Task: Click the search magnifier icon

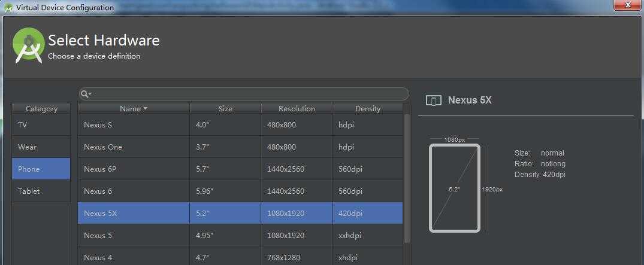Action: tap(84, 94)
